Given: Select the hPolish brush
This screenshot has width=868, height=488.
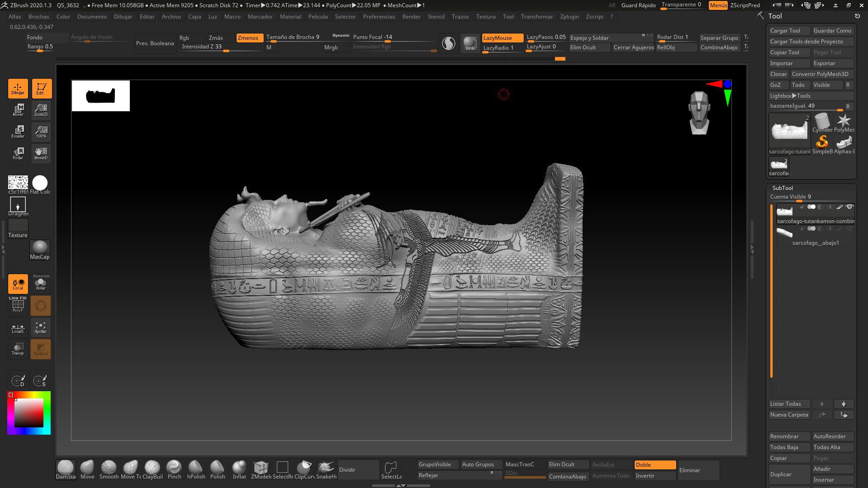Looking at the screenshot, I should coord(196,470).
